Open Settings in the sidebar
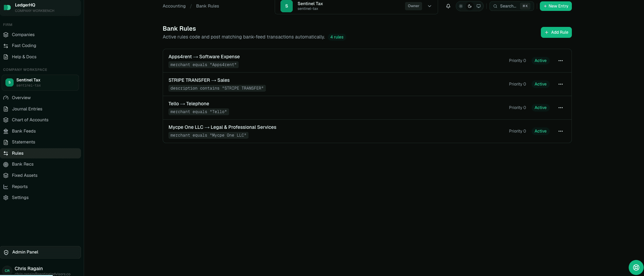This screenshot has height=276, width=644. click(x=41, y=198)
